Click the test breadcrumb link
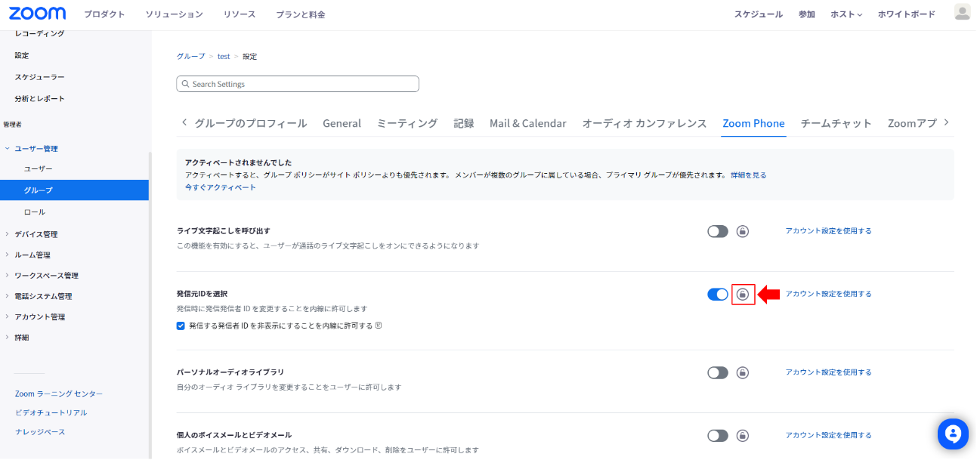This screenshot has width=980, height=460. (224, 57)
